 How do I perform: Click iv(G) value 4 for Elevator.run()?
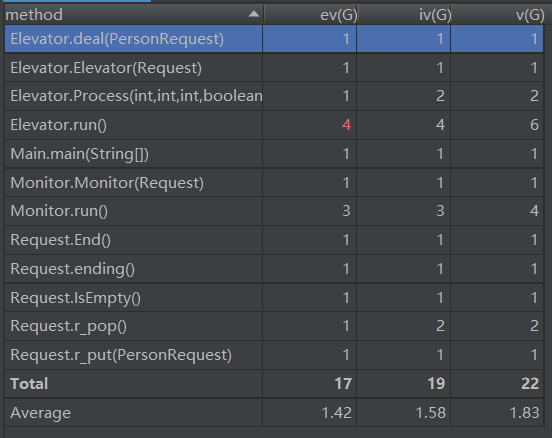pos(440,125)
